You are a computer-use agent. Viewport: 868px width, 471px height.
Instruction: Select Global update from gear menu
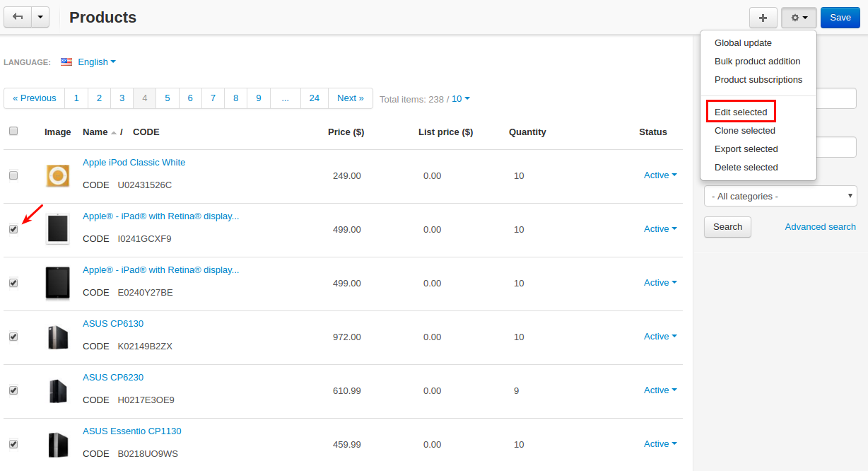pos(758,43)
